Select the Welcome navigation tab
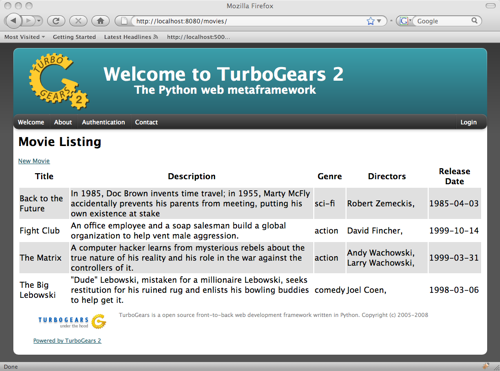Viewport: 500px width, 371px height. click(x=31, y=122)
